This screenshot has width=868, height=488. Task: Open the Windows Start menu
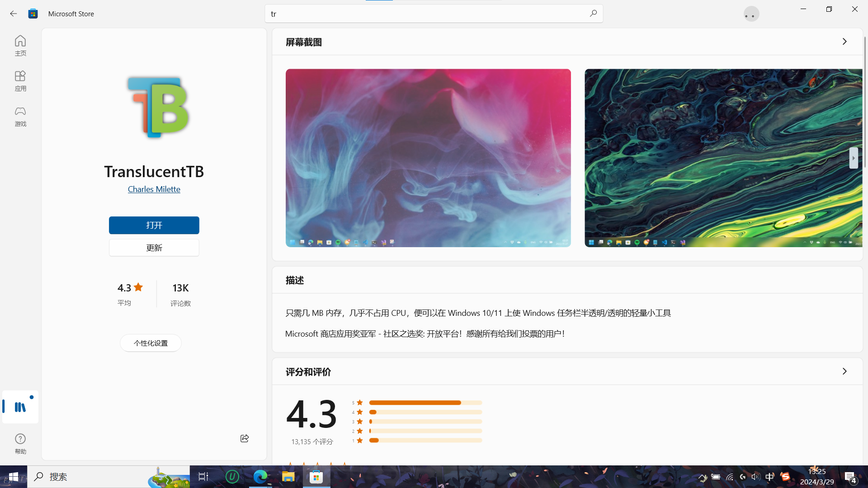pyautogui.click(x=14, y=477)
